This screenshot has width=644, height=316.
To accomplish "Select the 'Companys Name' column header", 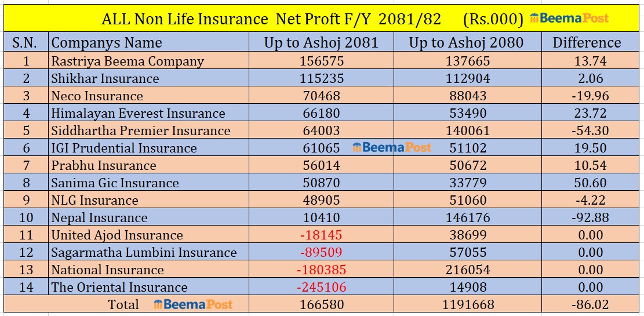I will point(107,42).
